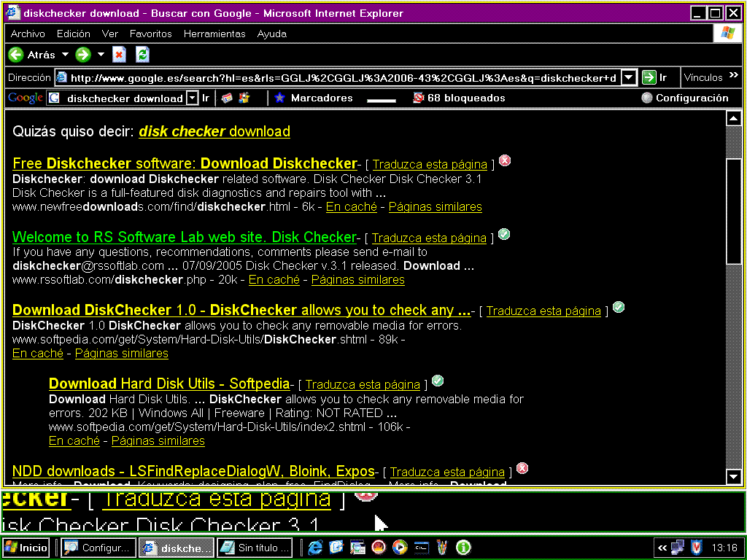Viewport: 747px width, 560px height.
Task: Click network computers tray icon
Action: click(678, 548)
